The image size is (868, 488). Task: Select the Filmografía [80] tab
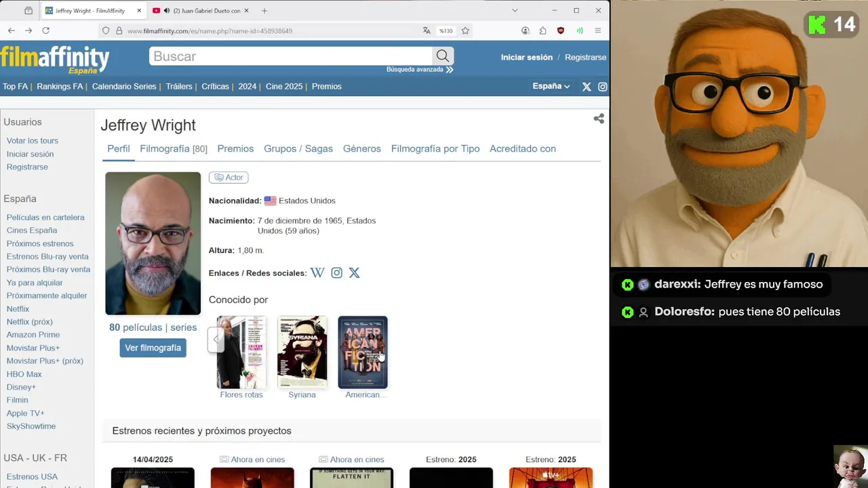[174, 148]
